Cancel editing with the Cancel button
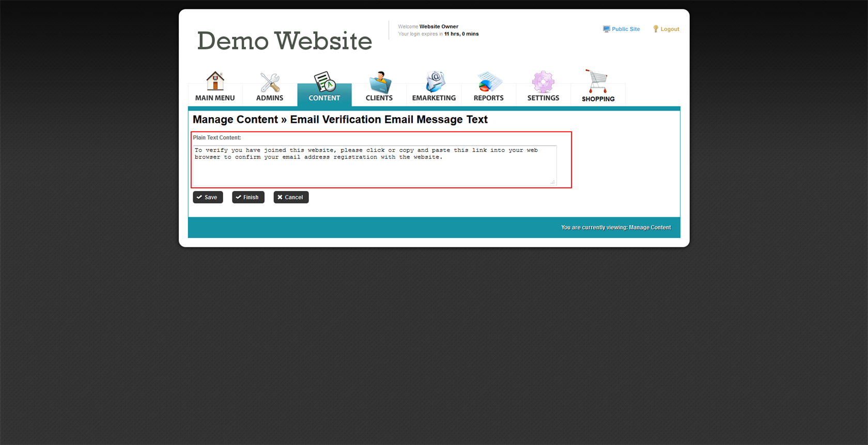The width and height of the screenshot is (868, 445). [x=291, y=197]
